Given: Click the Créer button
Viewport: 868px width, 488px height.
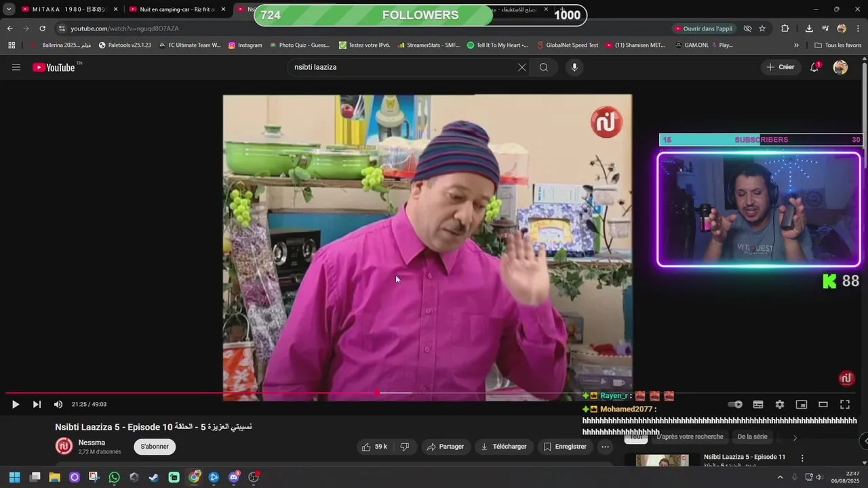Looking at the screenshot, I should point(780,67).
